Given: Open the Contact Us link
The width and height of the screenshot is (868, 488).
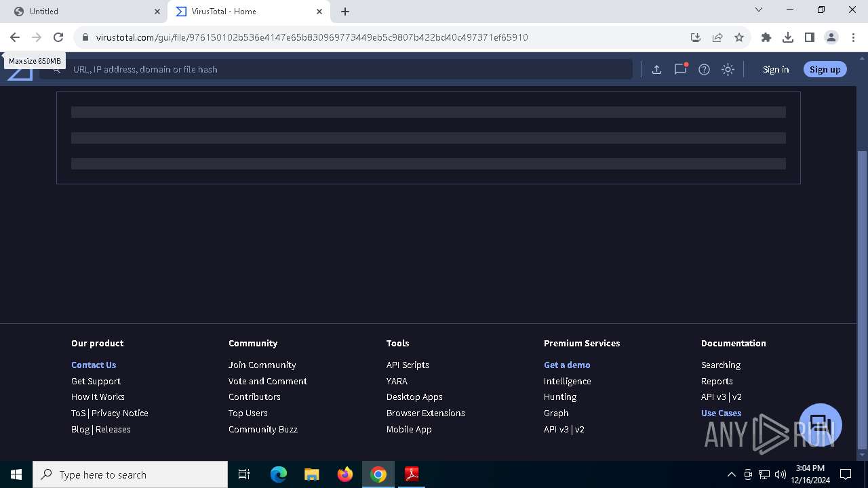Looking at the screenshot, I should pos(94,365).
